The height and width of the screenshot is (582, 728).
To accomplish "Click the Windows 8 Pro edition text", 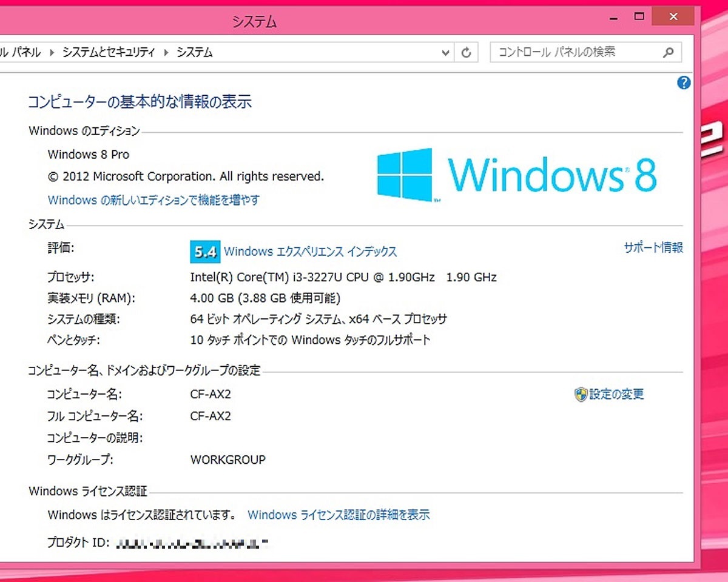I will tap(89, 155).
